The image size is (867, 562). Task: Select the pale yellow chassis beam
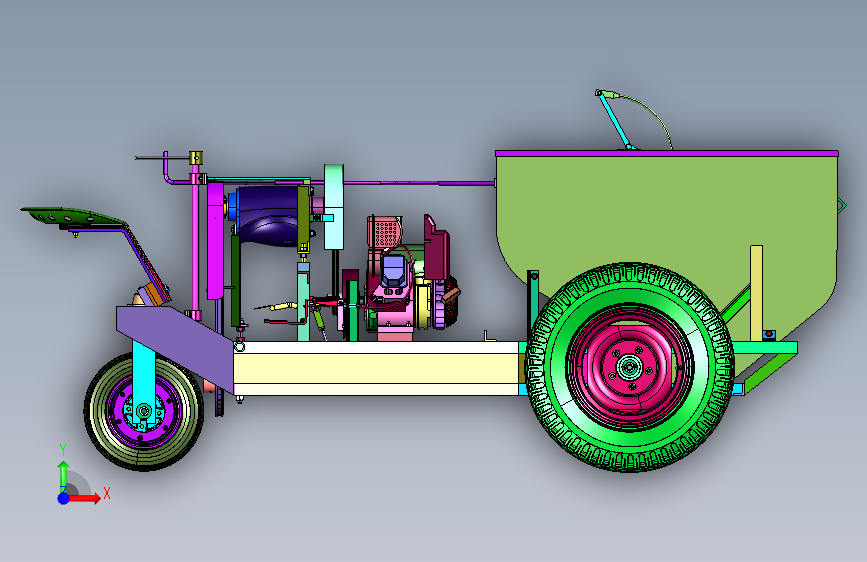[376, 368]
